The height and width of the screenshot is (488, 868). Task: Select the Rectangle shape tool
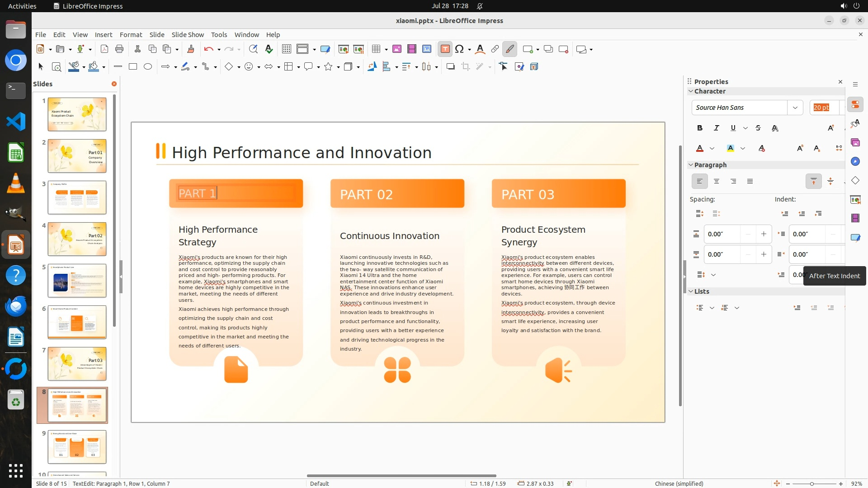coord(133,67)
